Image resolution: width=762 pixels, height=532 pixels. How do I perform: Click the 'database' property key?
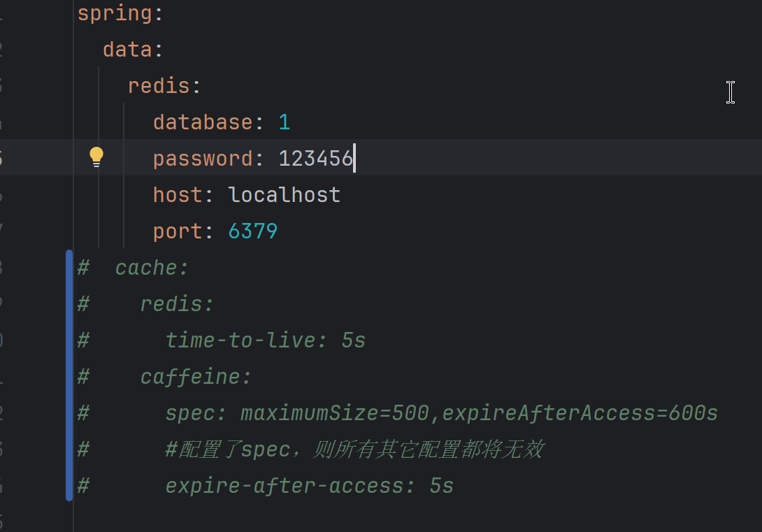203,122
